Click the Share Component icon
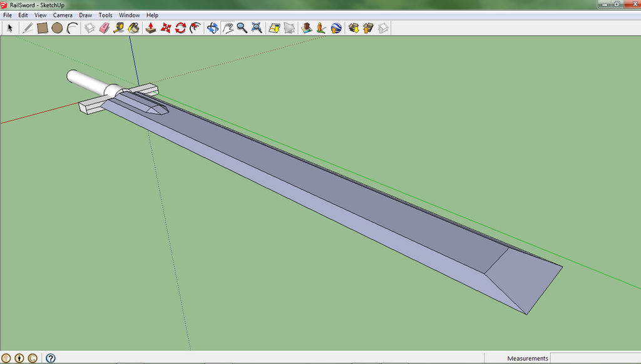Image resolution: width=641 pixels, height=364 pixels. pyautogui.click(x=383, y=28)
